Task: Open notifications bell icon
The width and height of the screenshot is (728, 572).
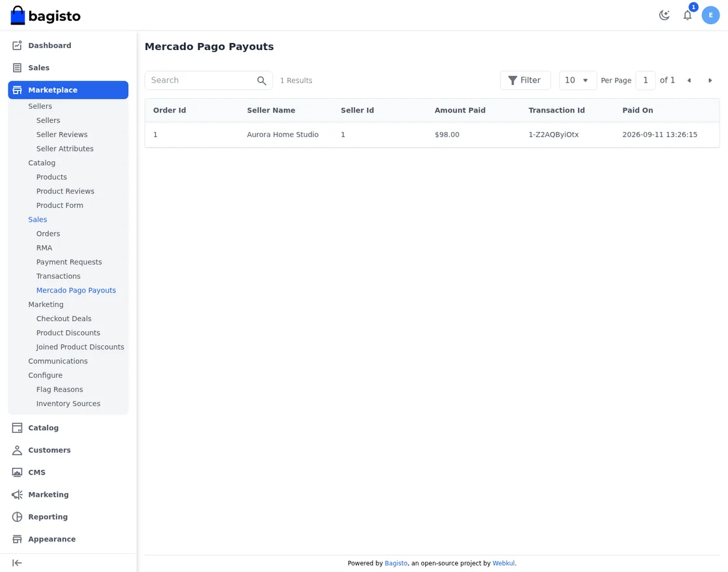Action: [x=688, y=16]
